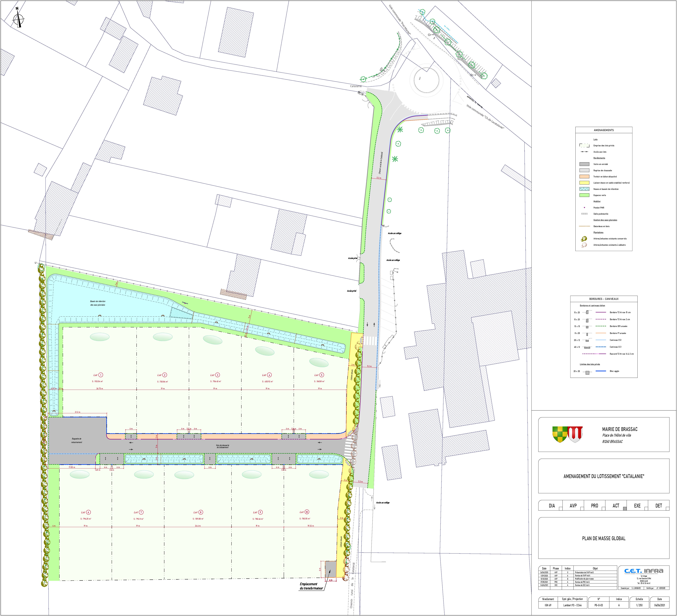Click the DET phase label

click(659, 506)
